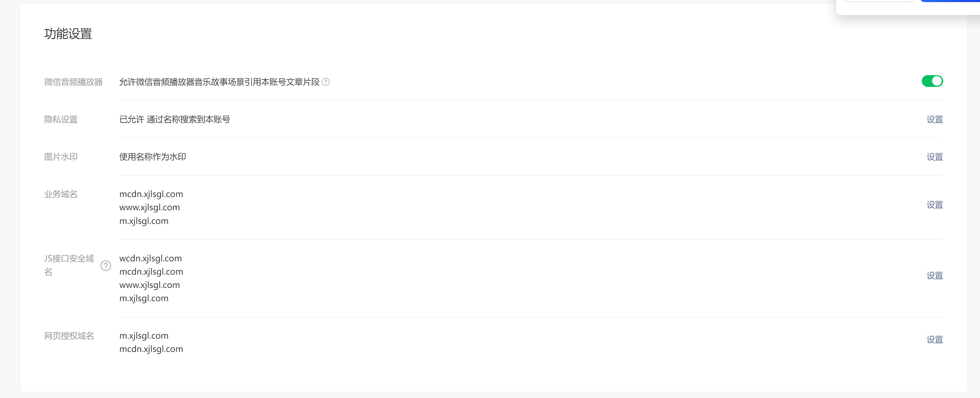Click the JS接口安全域名 row label
The image size is (980, 398).
click(x=69, y=265)
